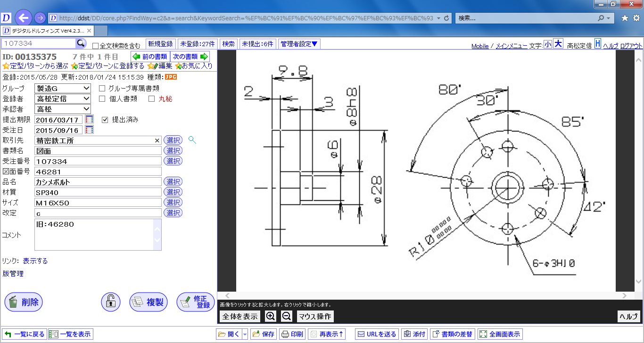The image size is (644, 343).
Task: Click the 削除 trash button
Action: pyautogui.click(x=24, y=302)
